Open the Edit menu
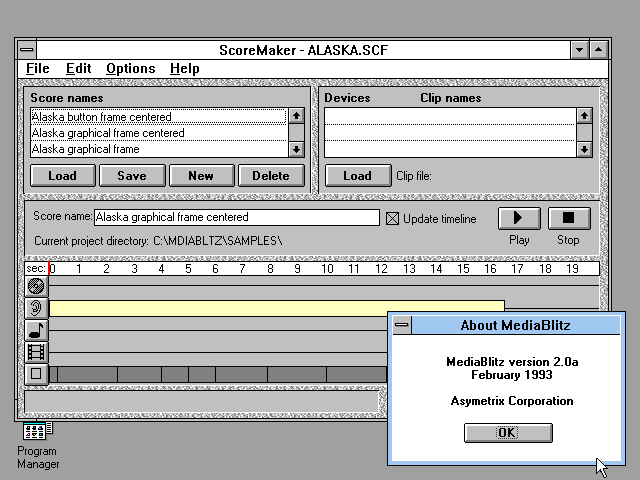This screenshot has height=480, width=640. [x=78, y=69]
